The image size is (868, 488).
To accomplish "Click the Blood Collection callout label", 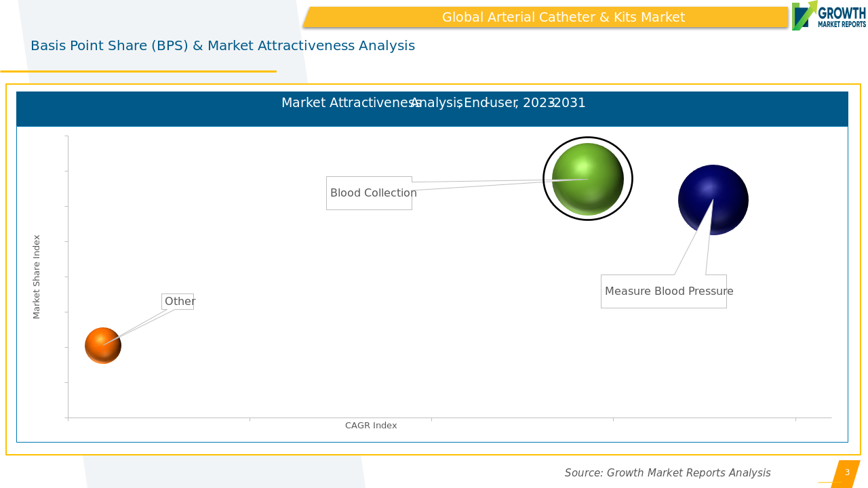I will tap(369, 193).
